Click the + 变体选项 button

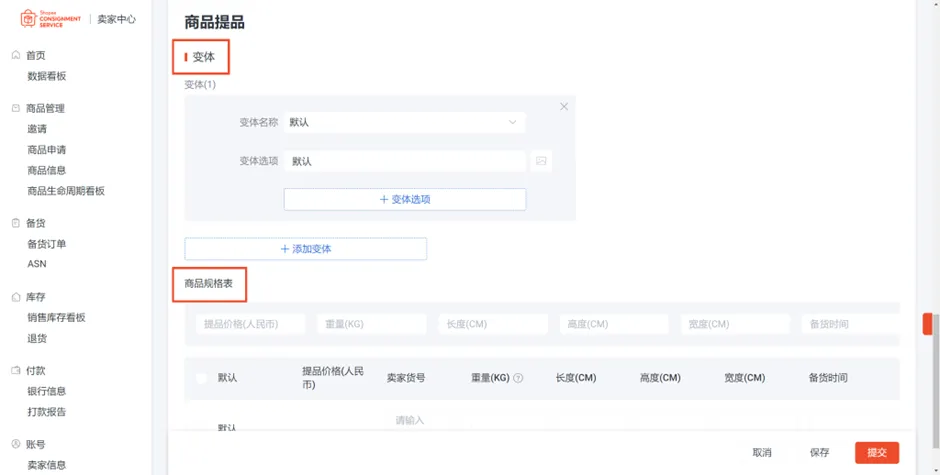[x=405, y=199]
